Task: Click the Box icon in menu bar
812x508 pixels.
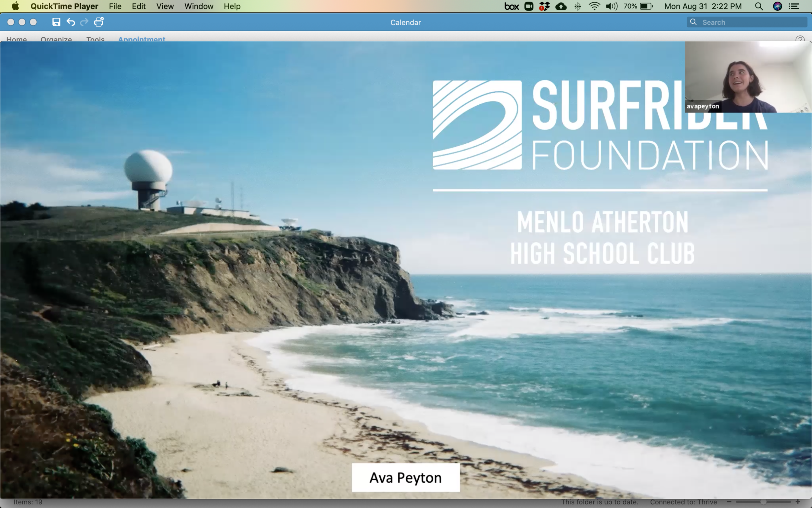Action: click(x=512, y=6)
